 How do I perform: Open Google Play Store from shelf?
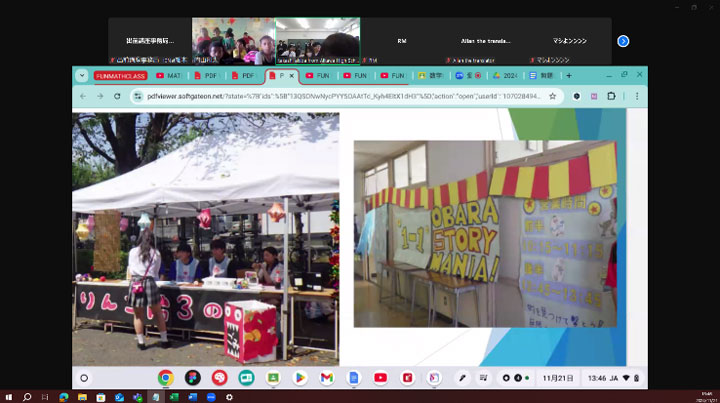[x=300, y=378]
